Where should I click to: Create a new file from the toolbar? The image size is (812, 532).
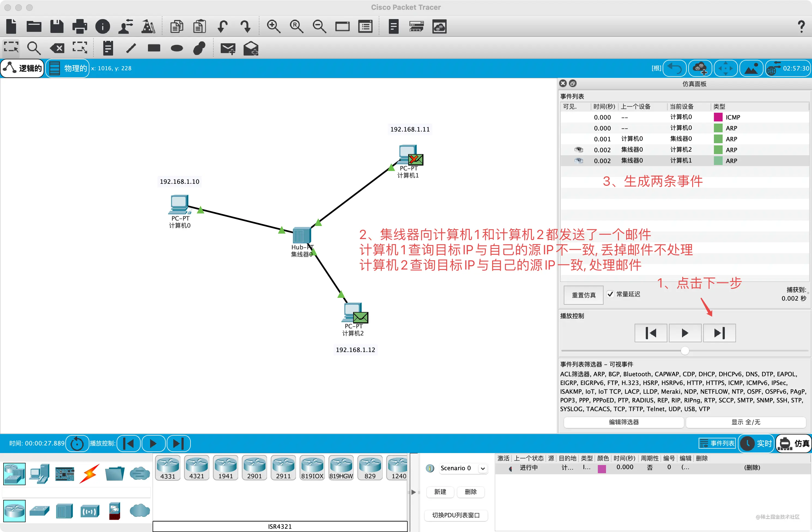click(11, 26)
